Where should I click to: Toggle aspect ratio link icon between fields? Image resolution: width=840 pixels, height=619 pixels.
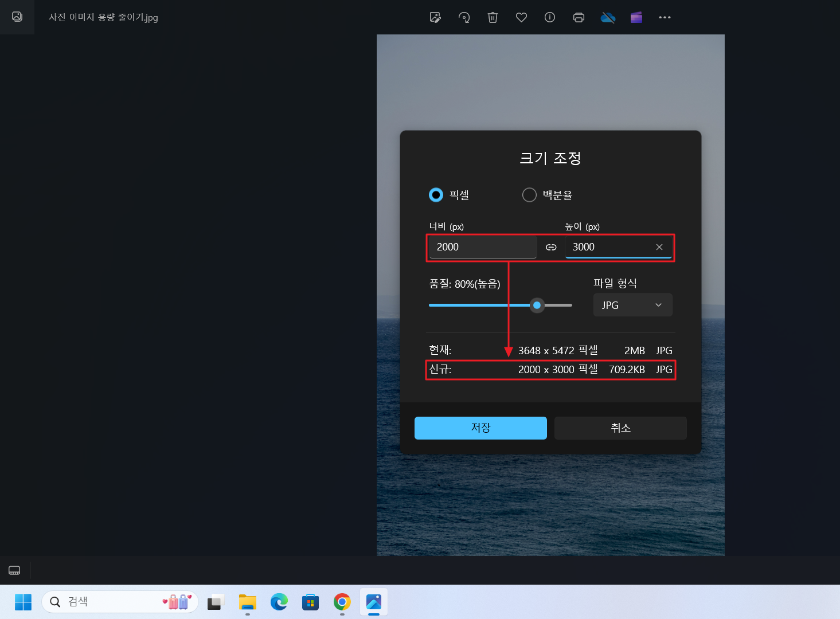tap(551, 247)
